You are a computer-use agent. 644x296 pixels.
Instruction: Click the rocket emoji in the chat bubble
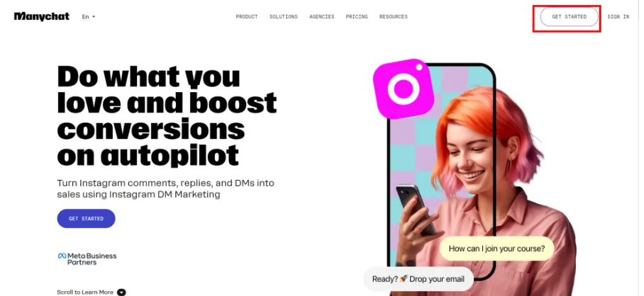(x=404, y=279)
